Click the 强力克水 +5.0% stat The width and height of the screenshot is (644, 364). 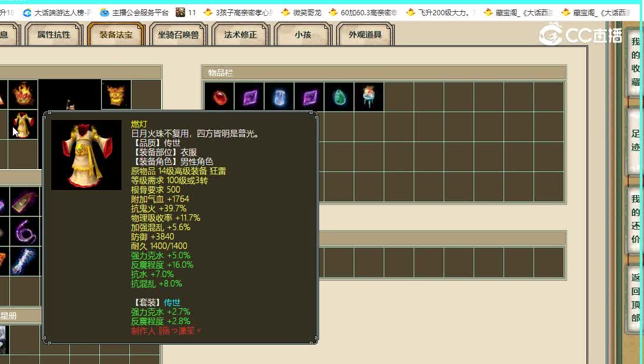(160, 255)
